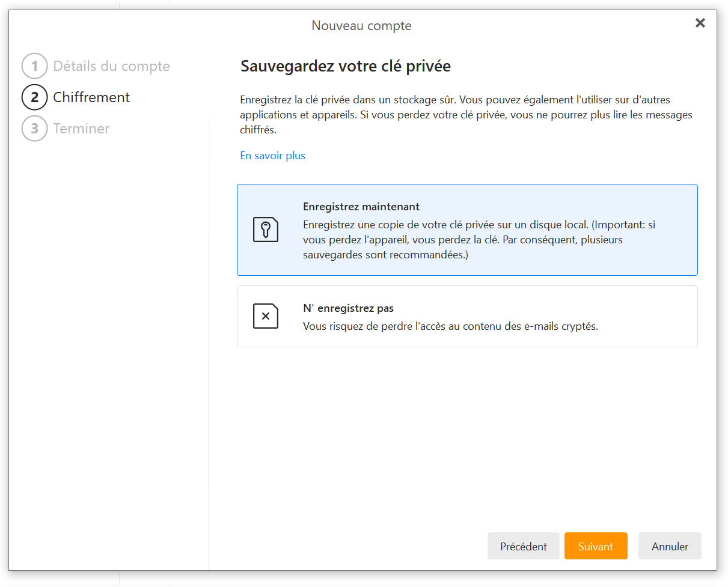Click the Nouveau compte dialog title
This screenshot has width=728, height=587.
coord(361,26)
